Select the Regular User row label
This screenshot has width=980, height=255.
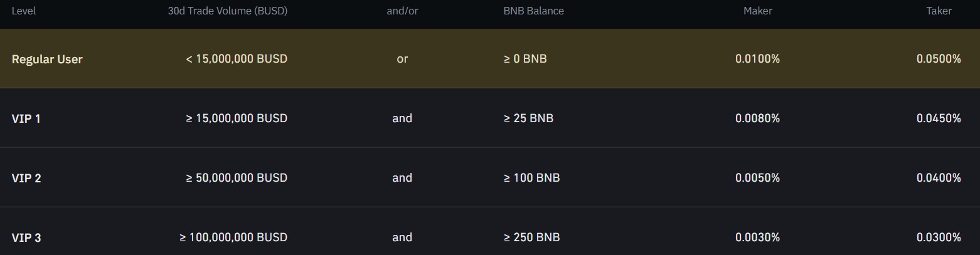point(47,59)
